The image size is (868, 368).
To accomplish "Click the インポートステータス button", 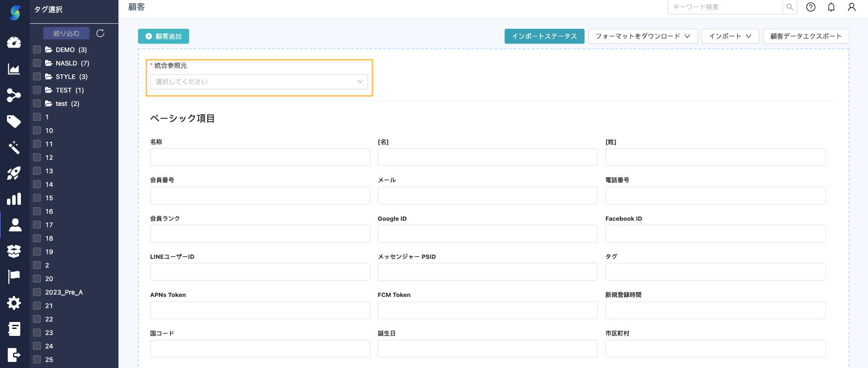I will click(544, 36).
